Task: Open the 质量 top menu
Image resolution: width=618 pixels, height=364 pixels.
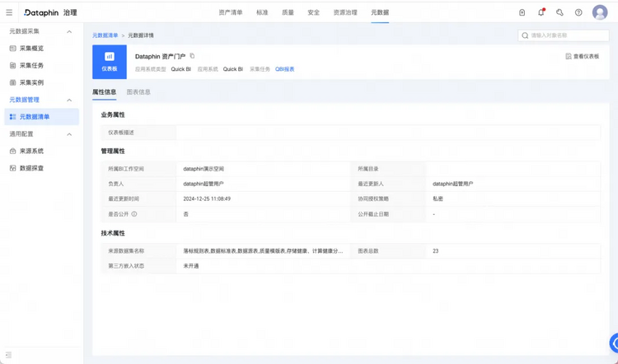Action: coord(288,12)
